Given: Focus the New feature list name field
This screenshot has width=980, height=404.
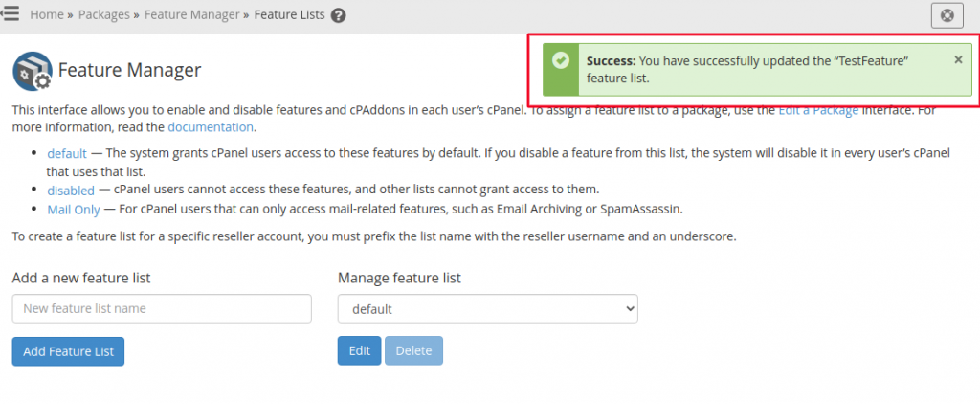Looking at the screenshot, I should tap(162, 309).
